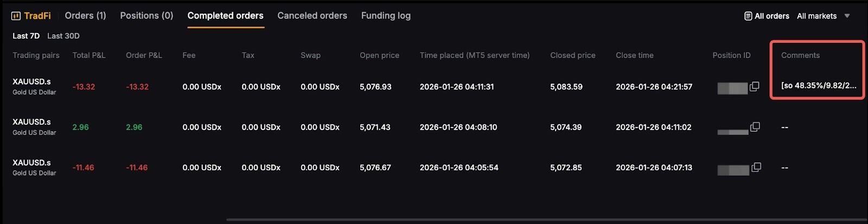Select Last 7D time filter

point(26,36)
